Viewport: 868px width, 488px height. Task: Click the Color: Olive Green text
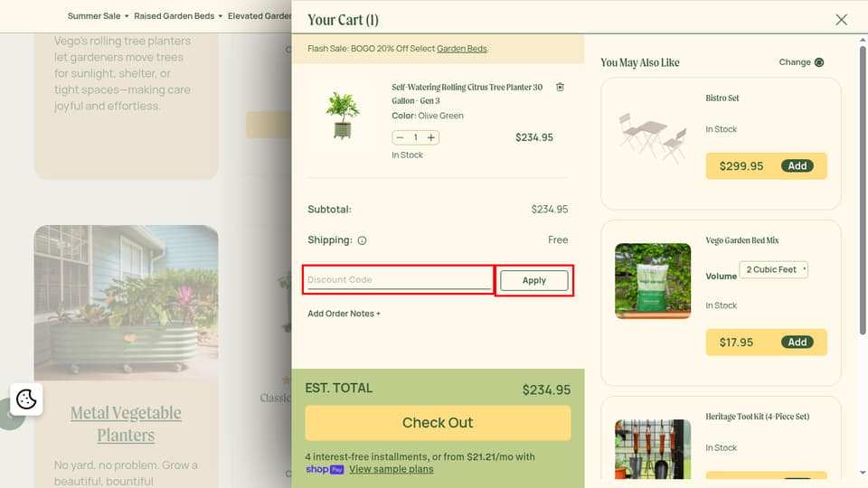(428, 116)
